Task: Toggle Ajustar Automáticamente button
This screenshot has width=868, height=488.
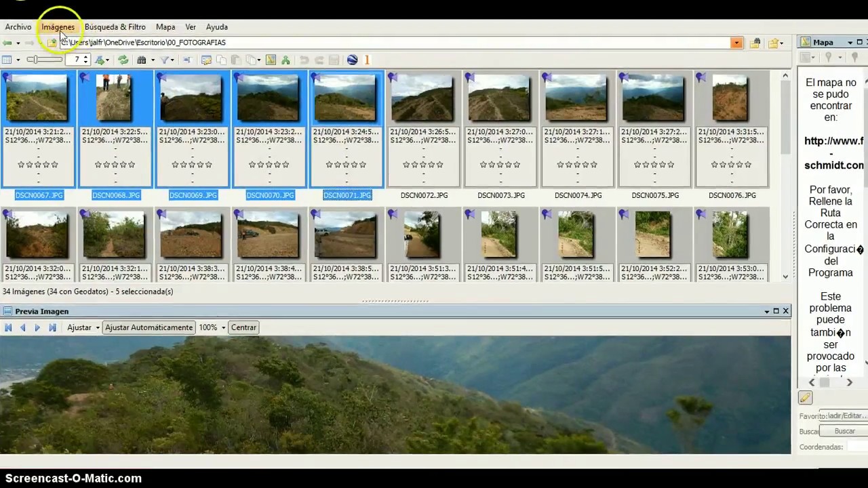Action: pos(149,327)
